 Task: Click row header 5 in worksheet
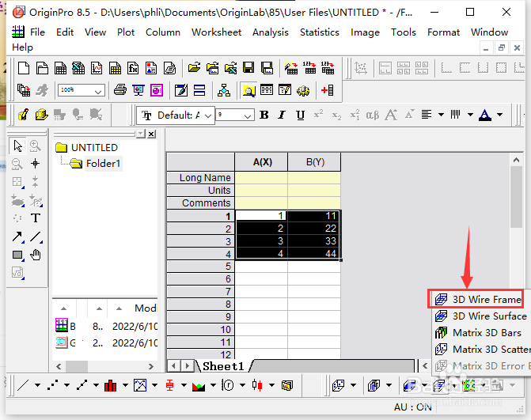point(201,266)
